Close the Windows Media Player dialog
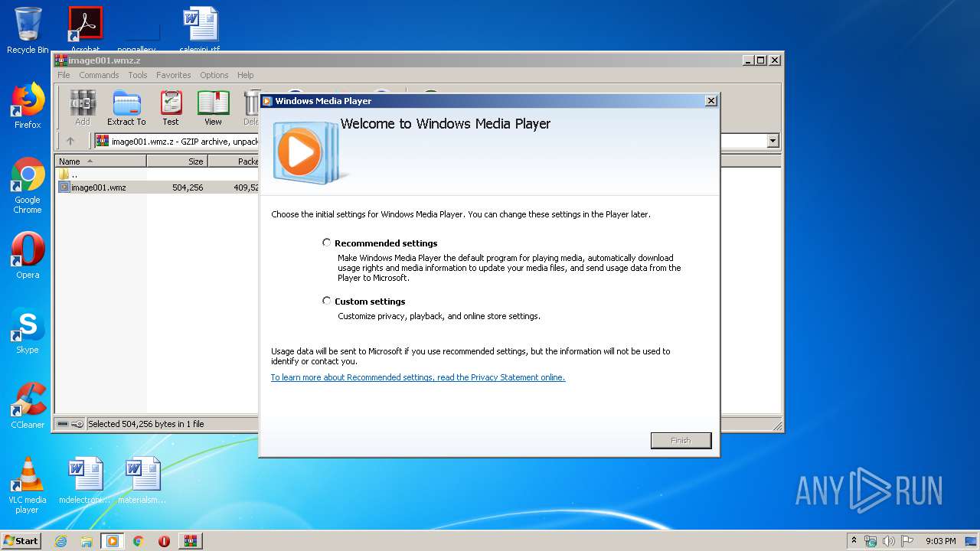 coord(710,100)
